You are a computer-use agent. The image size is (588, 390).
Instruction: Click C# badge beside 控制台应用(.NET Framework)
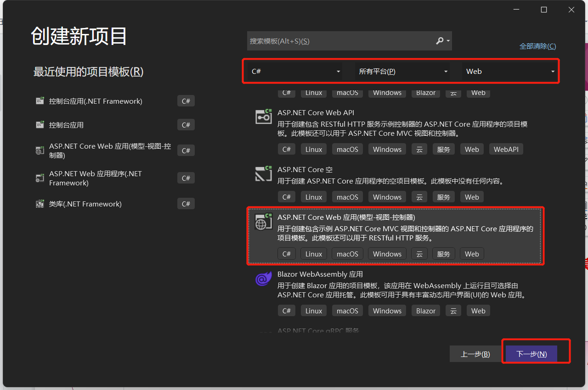(186, 101)
